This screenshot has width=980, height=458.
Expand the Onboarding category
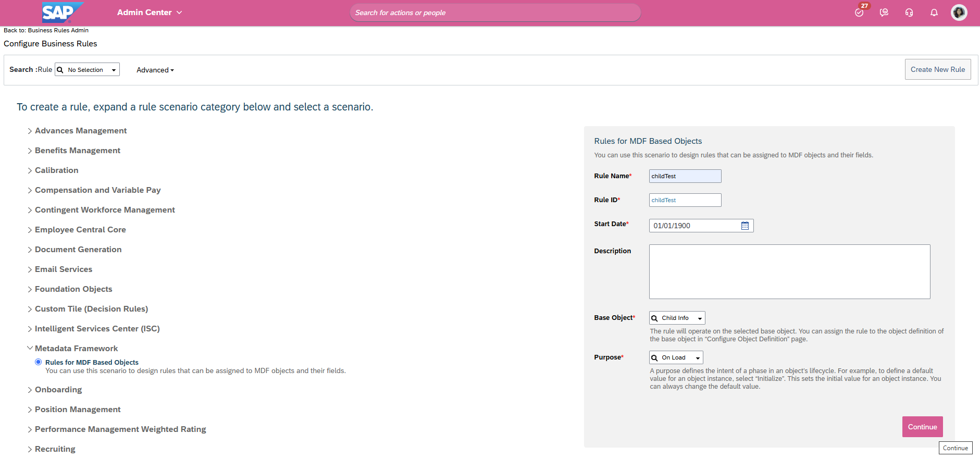55,390
